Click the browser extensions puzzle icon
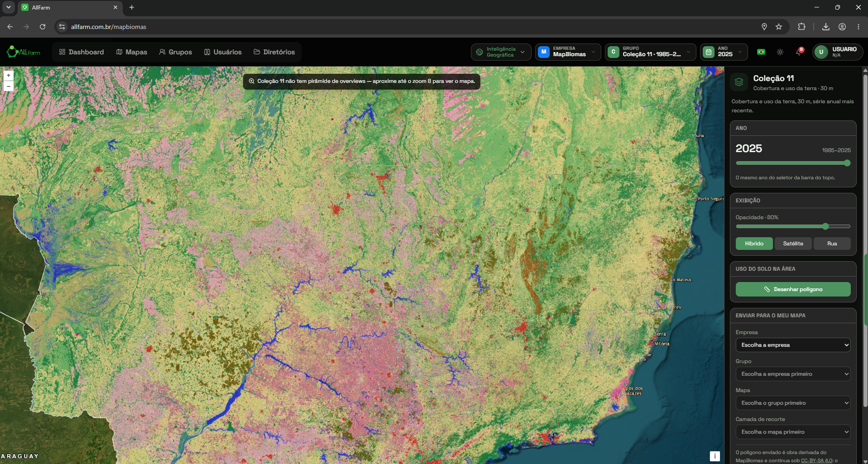The height and width of the screenshot is (464, 868). click(801, 27)
